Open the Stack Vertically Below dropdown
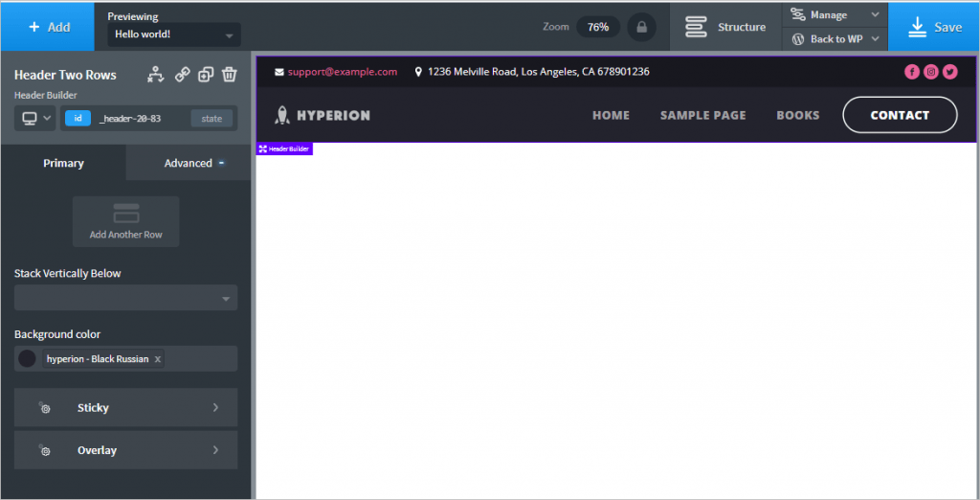This screenshot has height=500, width=980. [125, 298]
